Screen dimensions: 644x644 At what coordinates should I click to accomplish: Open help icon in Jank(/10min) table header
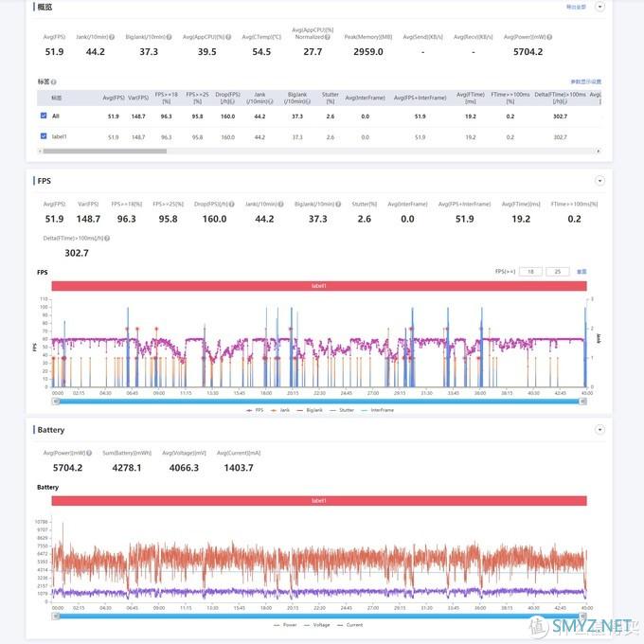pos(271,101)
